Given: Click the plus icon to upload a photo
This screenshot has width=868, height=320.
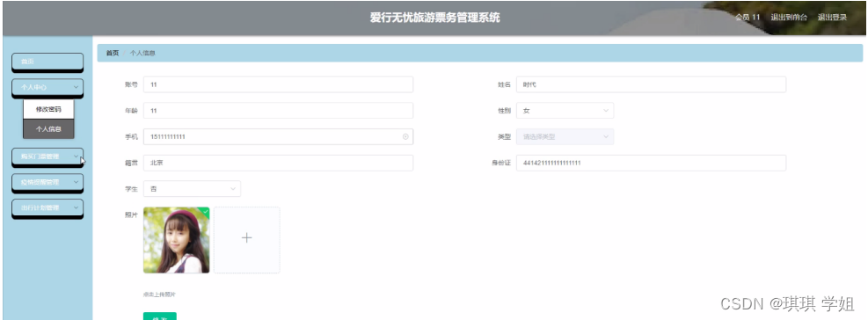Looking at the screenshot, I should pos(247,238).
